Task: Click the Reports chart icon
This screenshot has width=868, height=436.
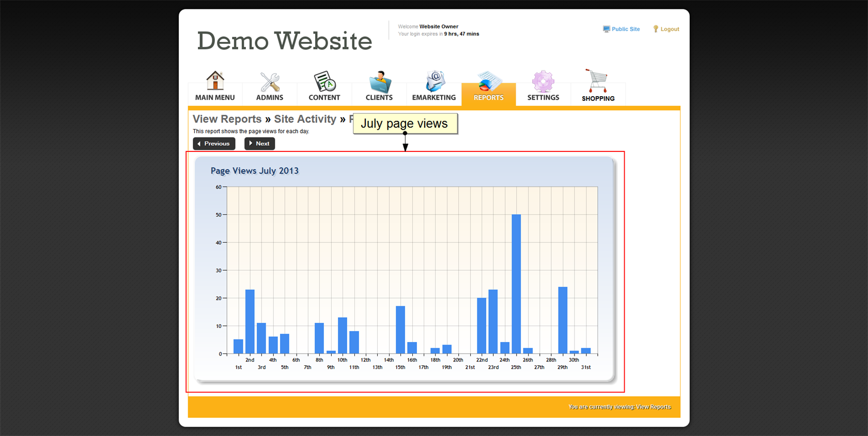Action: (488, 81)
